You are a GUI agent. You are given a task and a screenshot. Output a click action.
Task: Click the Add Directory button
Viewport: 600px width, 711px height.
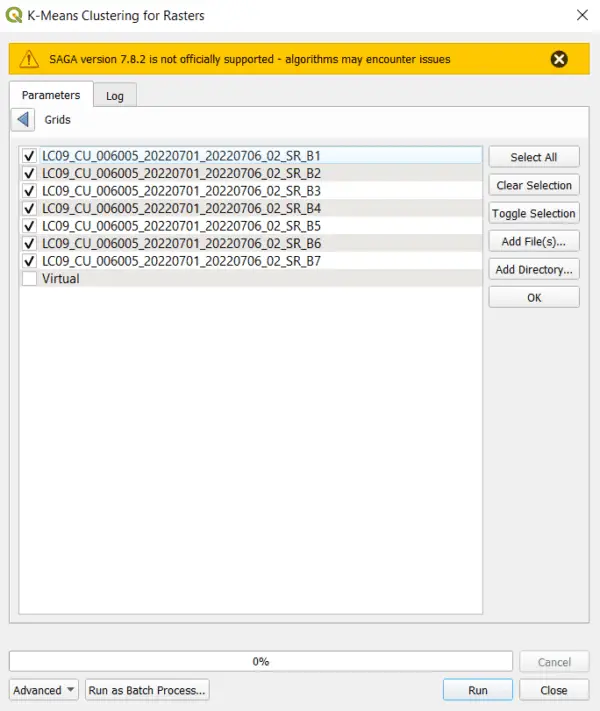(534, 269)
